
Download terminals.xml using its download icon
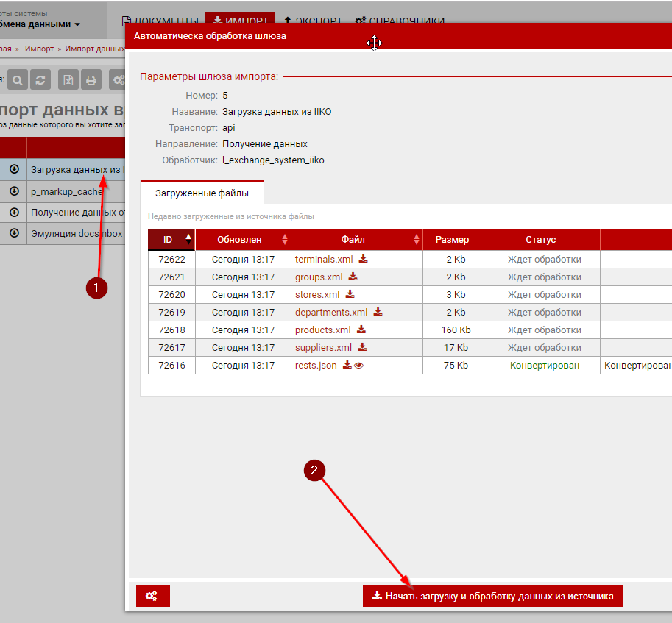pos(364,259)
